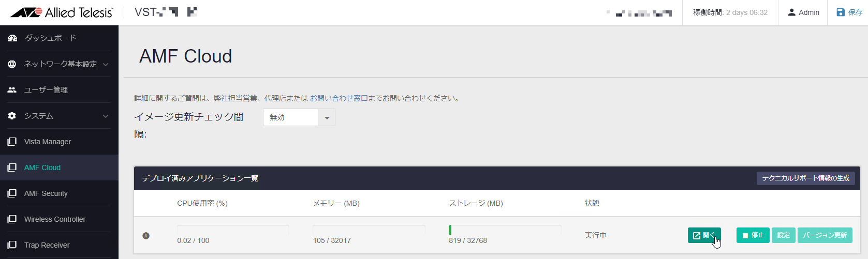
Task: Click the VST- device name in header
Action: 166,12
